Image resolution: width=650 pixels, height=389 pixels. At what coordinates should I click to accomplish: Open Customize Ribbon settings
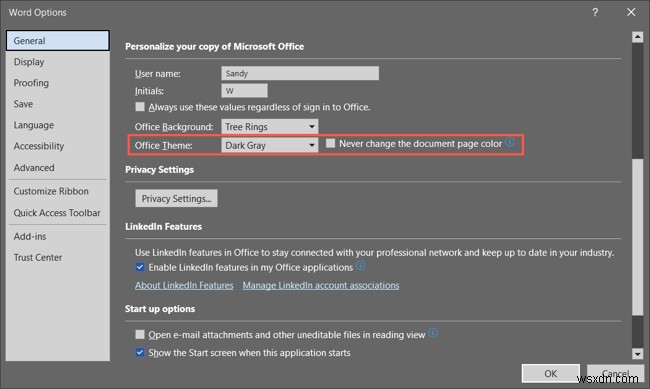[58, 191]
